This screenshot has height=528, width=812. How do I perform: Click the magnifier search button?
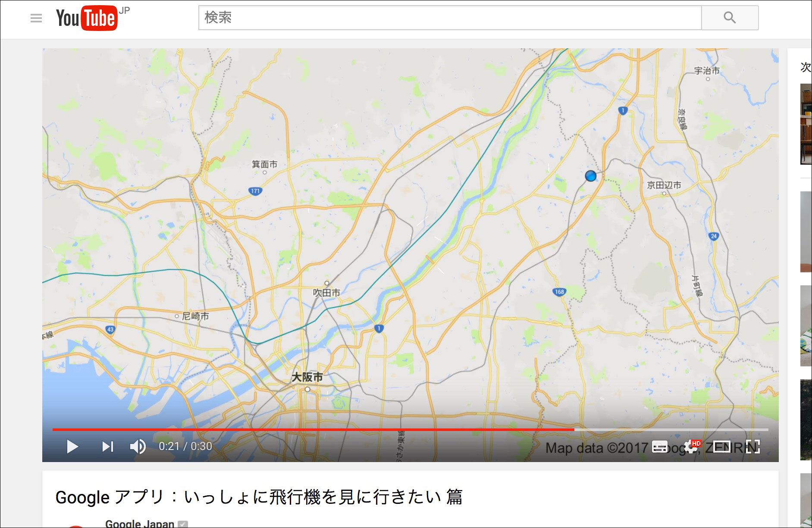click(x=730, y=18)
